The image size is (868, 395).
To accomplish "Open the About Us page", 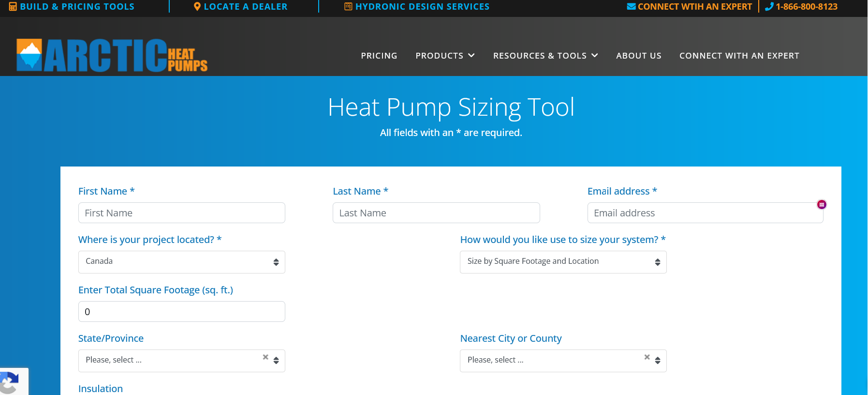I will [x=639, y=56].
